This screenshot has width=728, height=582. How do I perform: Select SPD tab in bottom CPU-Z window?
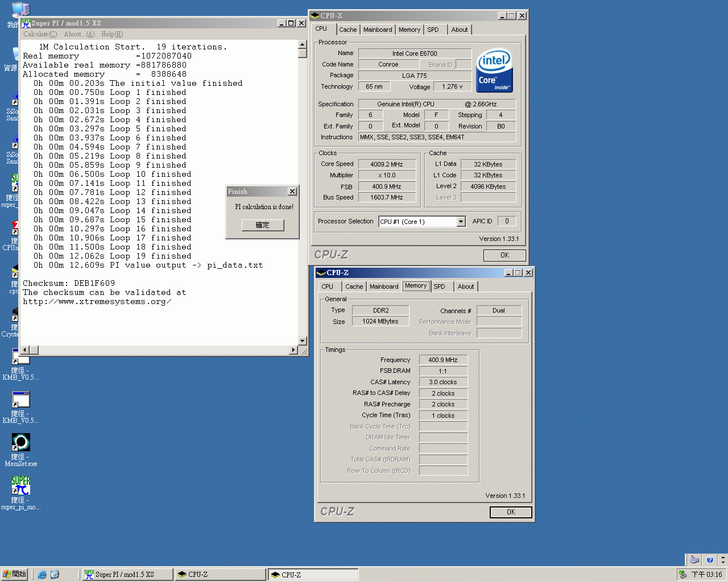coord(440,286)
